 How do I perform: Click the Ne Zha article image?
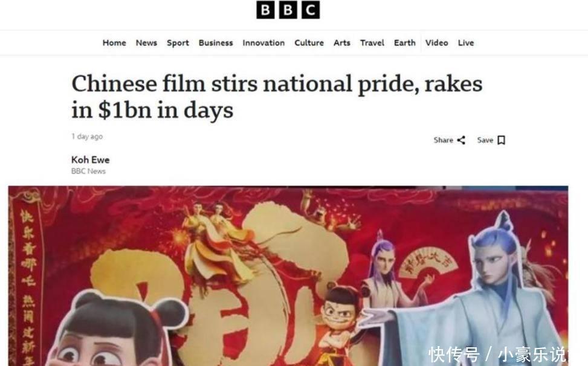pyautogui.click(x=288, y=276)
